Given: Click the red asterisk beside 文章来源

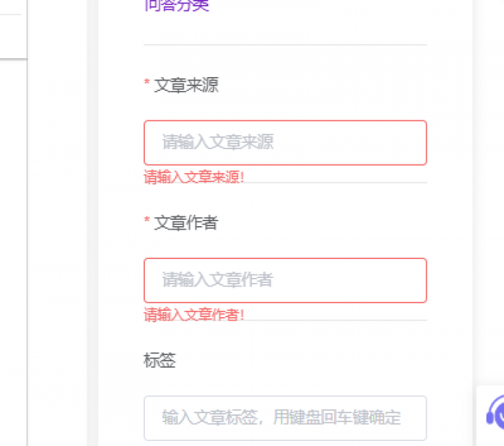Looking at the screenshot, I should coord(147,84).
